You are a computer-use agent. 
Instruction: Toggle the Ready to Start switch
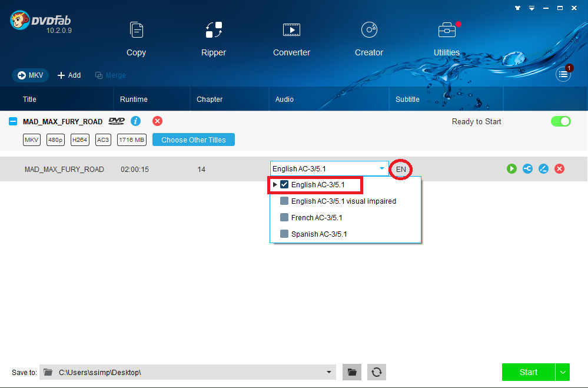(560, 121)
